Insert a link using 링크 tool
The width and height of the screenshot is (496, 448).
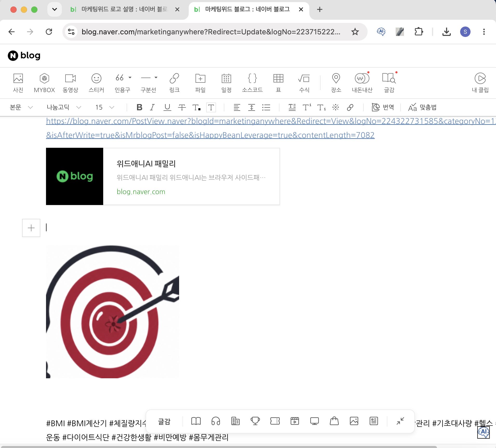tap(174, 83)
